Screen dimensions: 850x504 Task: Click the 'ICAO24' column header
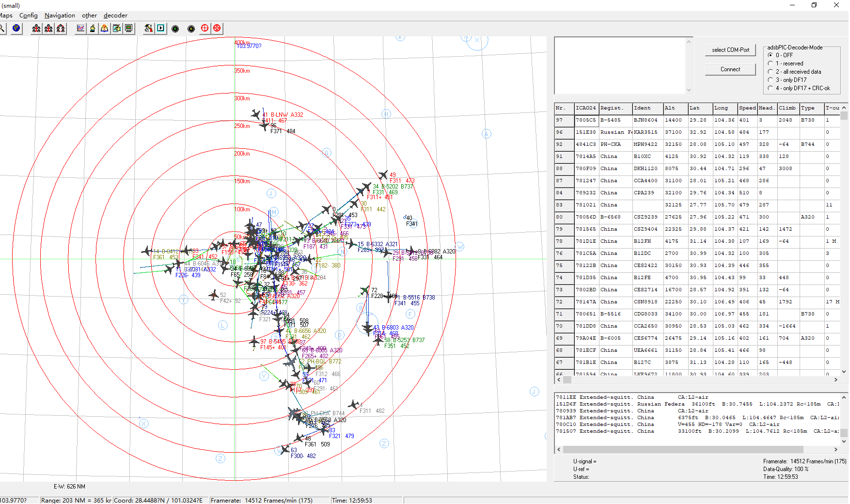[x=586, y=108]
